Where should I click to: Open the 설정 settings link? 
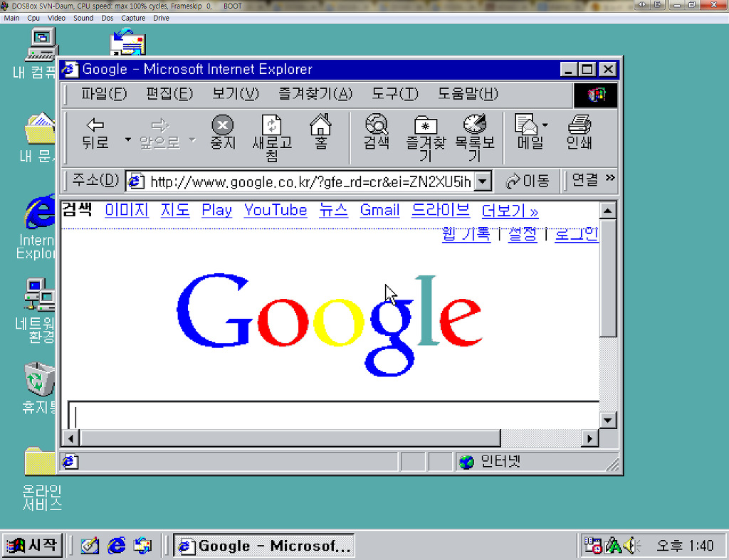point(523,234)
